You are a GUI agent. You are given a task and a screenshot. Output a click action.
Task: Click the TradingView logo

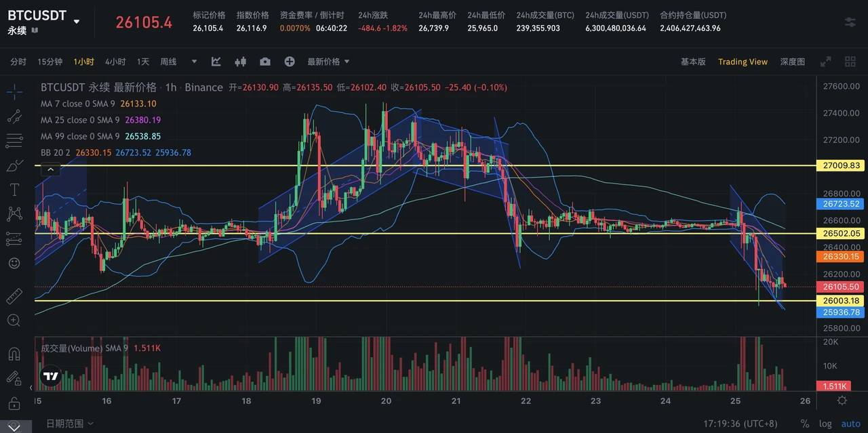pos(50,376)
